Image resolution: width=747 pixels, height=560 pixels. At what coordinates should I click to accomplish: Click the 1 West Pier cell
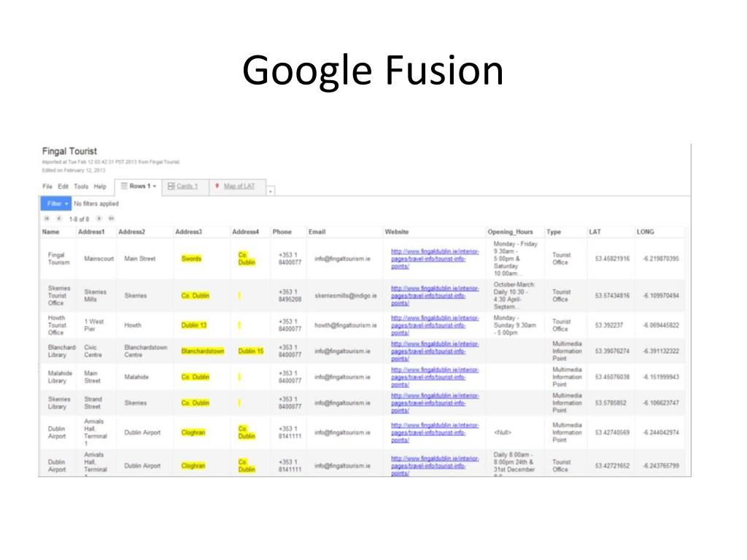94,325
